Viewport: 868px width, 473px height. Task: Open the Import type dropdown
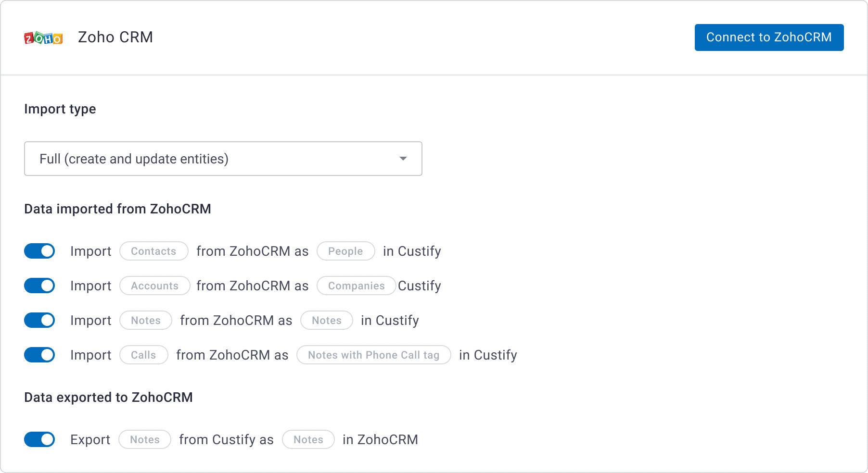click(223, 159)
